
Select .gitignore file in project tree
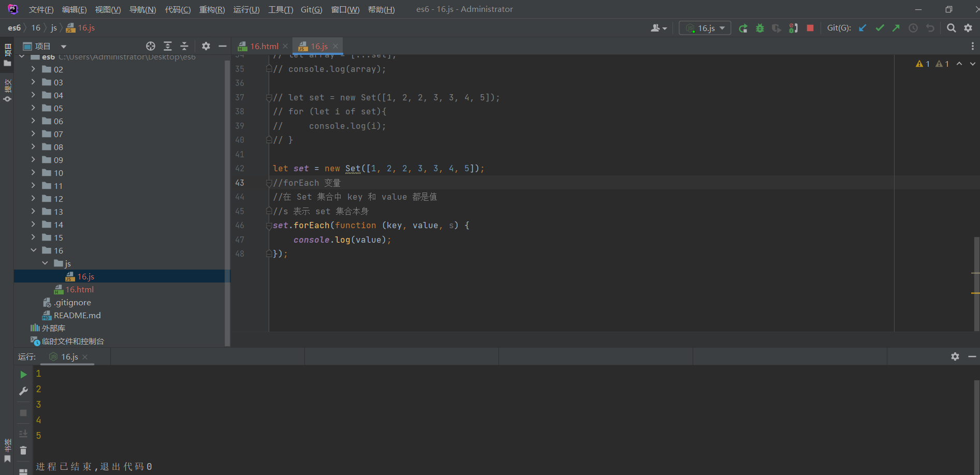72,302
